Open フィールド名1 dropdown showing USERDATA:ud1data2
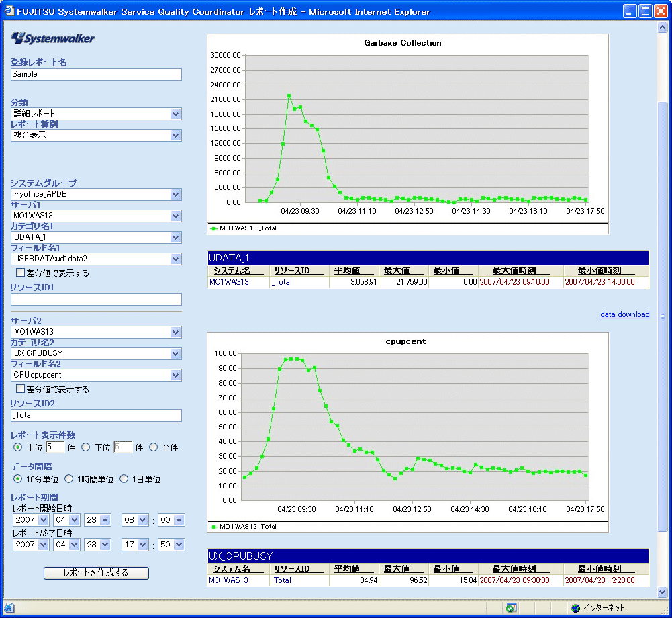Screen dimensions: 672x618 click(x=96, y=259)
